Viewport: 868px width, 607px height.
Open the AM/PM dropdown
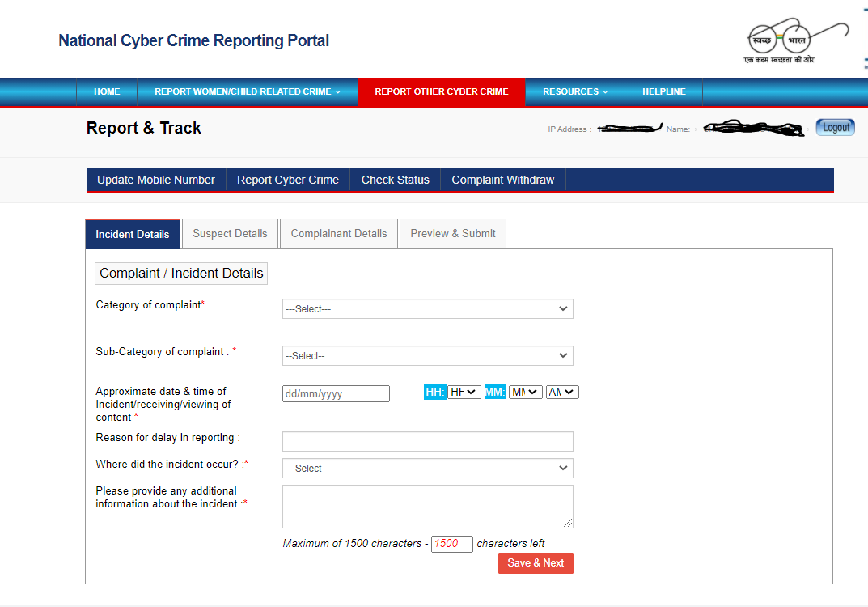click(562, 392)
